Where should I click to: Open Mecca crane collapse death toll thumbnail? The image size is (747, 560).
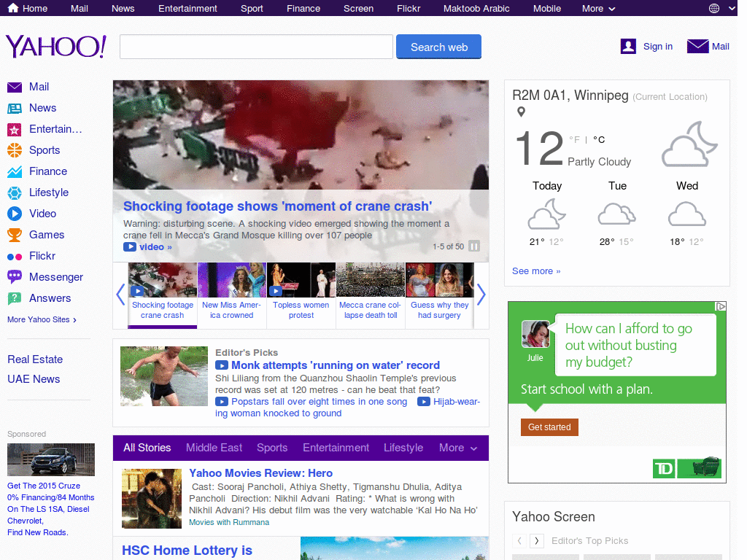coord(370,280)
